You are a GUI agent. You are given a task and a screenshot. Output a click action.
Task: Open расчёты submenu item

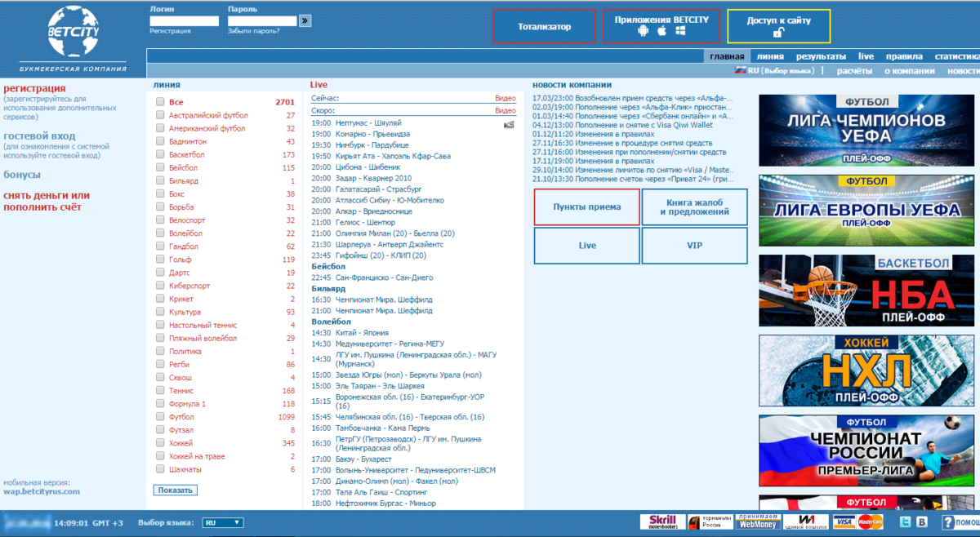[854, 71]
